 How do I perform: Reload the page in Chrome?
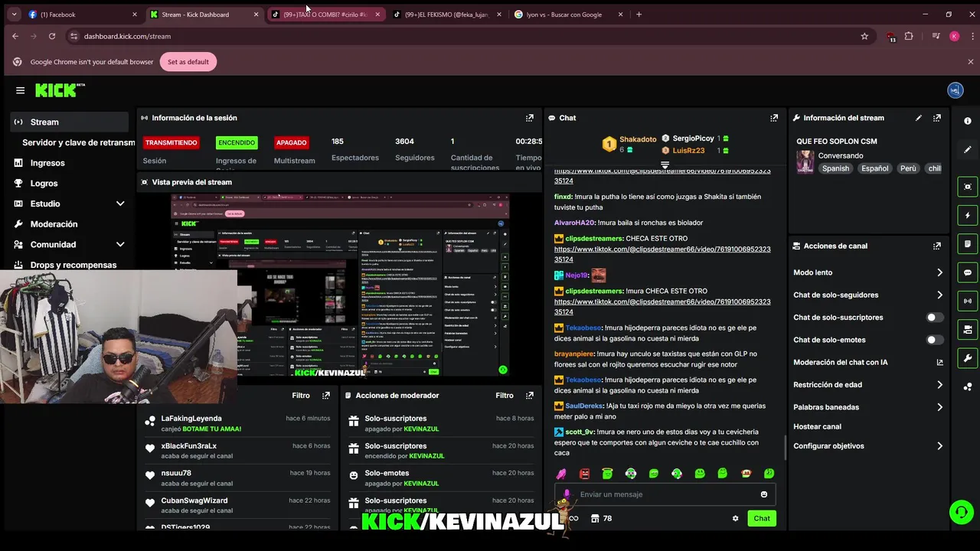click(x=52, y=36)
